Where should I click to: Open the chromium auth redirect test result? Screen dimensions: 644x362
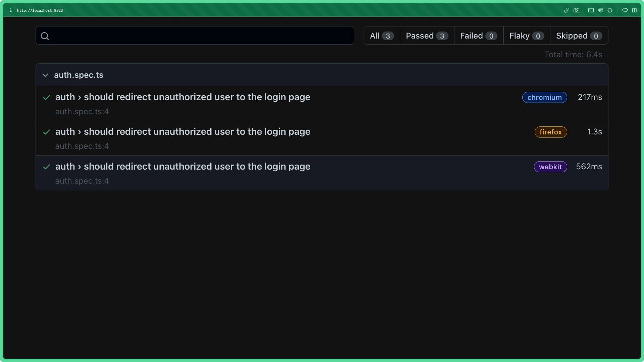[183, 97]
